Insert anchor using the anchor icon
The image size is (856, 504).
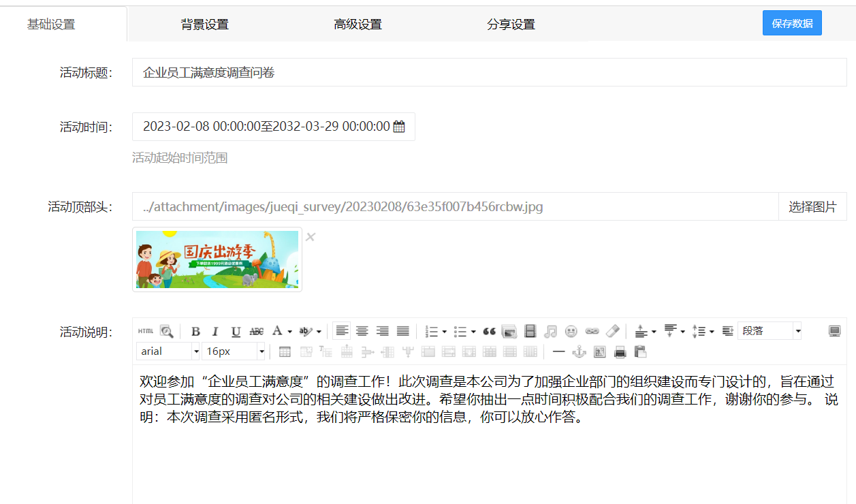tap(579, 352)
